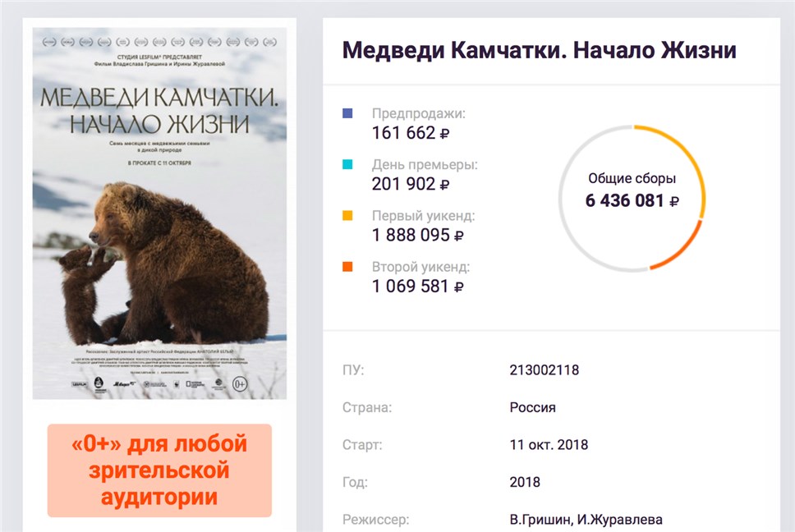Click the country value Россия
The height and width of the screenshot is (532, 795).
coord(532,407)
